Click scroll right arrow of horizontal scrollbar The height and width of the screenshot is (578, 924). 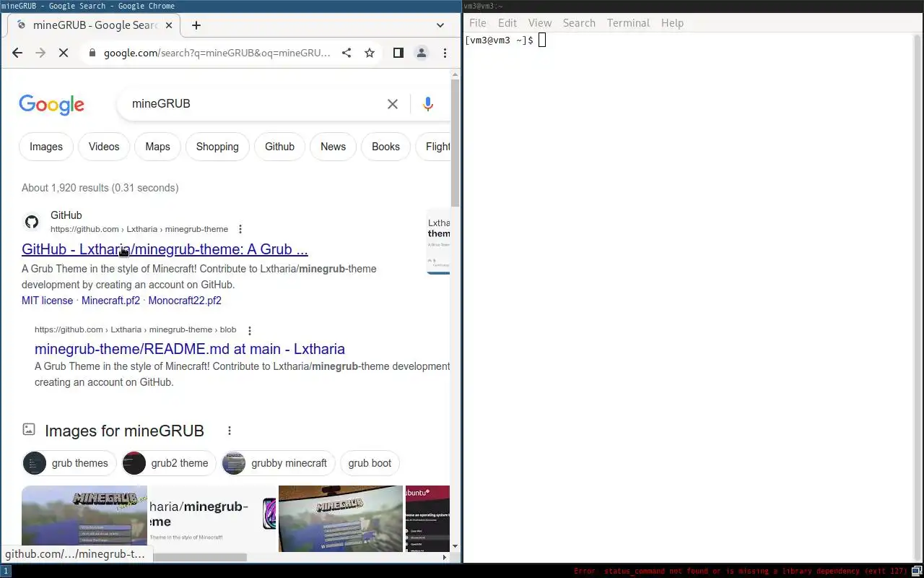(x=445, y=557)
